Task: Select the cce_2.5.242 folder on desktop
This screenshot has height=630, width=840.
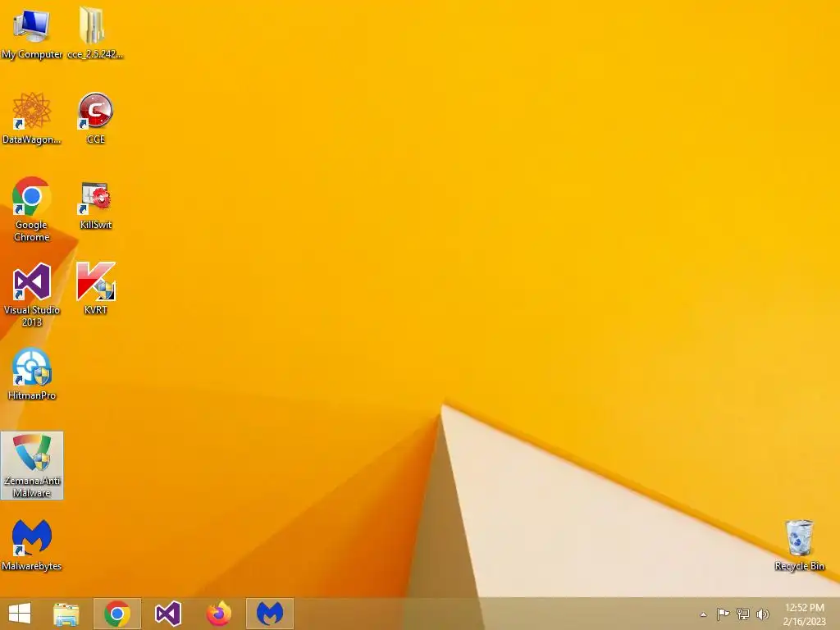Action: point(95,33)
